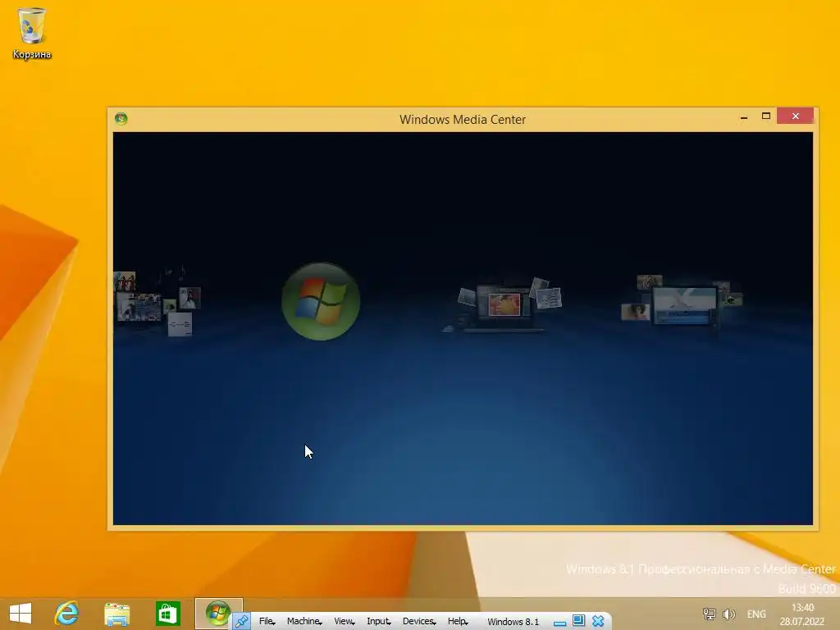Screen dimensions: 840x630
Task: Click the network tray icon
Action: (710, 614)
